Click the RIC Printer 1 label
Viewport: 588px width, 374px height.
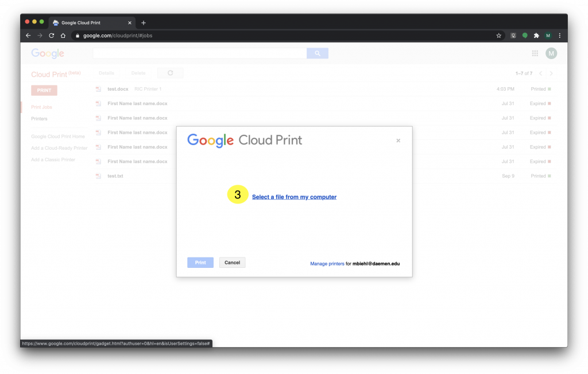(x=148, y=89)
